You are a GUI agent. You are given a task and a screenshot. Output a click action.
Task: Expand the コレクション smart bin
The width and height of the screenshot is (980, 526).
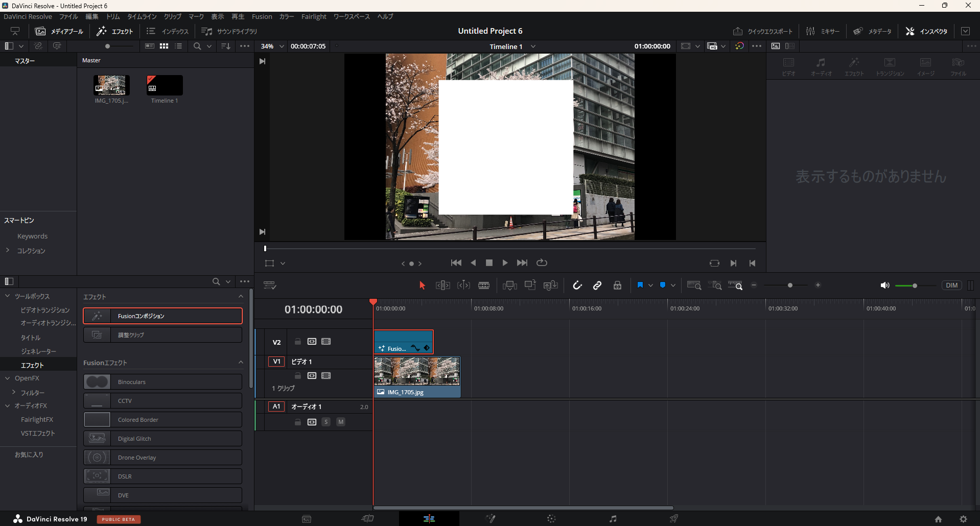[8, 250]
